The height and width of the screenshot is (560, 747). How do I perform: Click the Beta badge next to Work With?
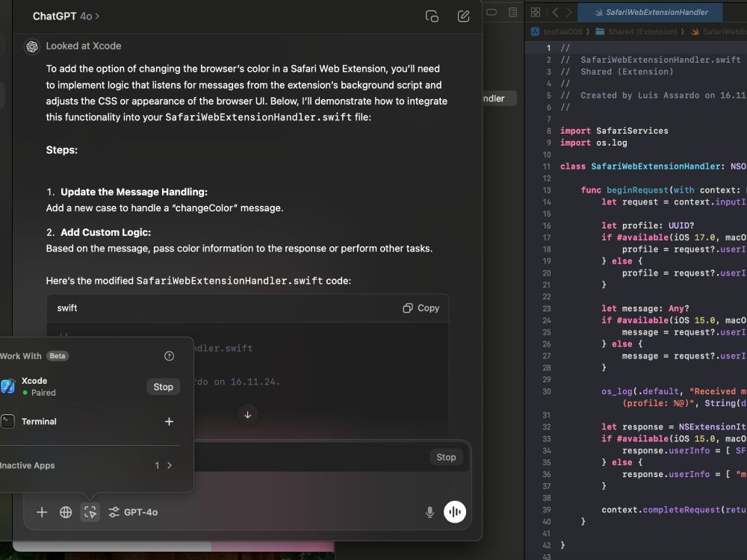(58, 356)
